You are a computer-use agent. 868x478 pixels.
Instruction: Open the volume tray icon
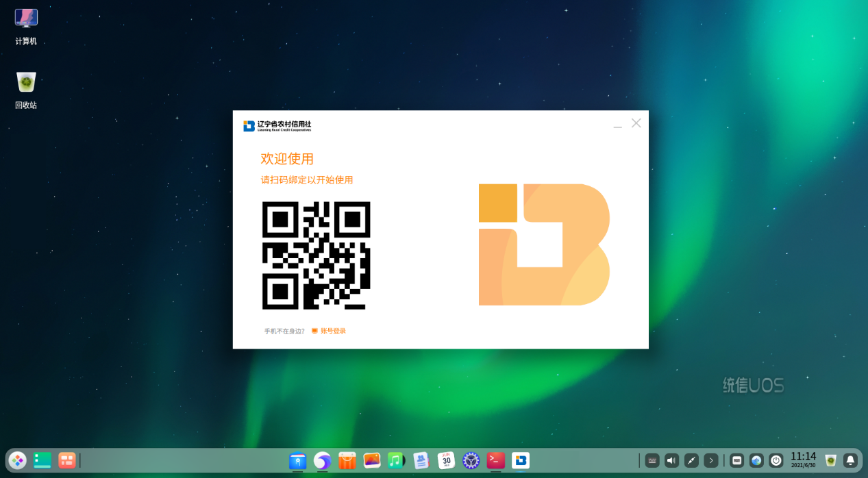point(671,461)
